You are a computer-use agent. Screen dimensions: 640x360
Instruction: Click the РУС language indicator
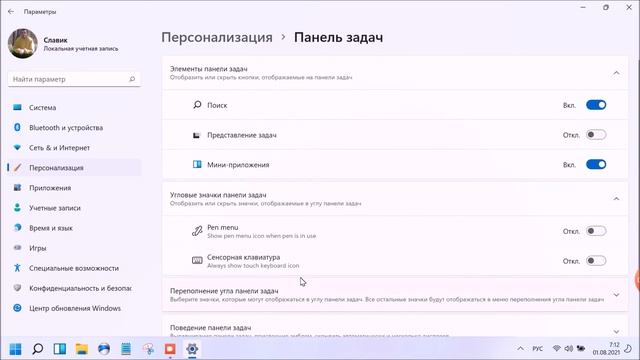[x=538, y=349]
